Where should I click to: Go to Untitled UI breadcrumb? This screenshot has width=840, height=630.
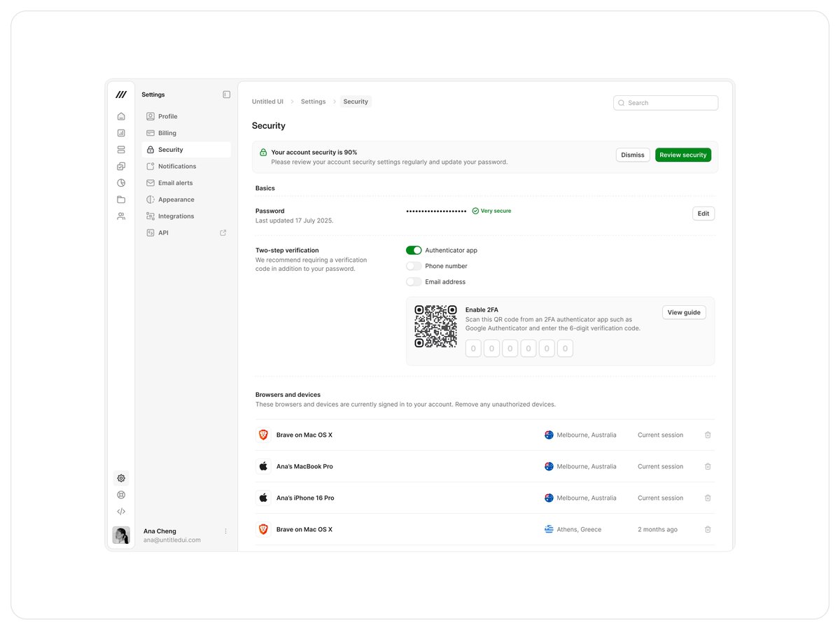click(x=267, y=101)
